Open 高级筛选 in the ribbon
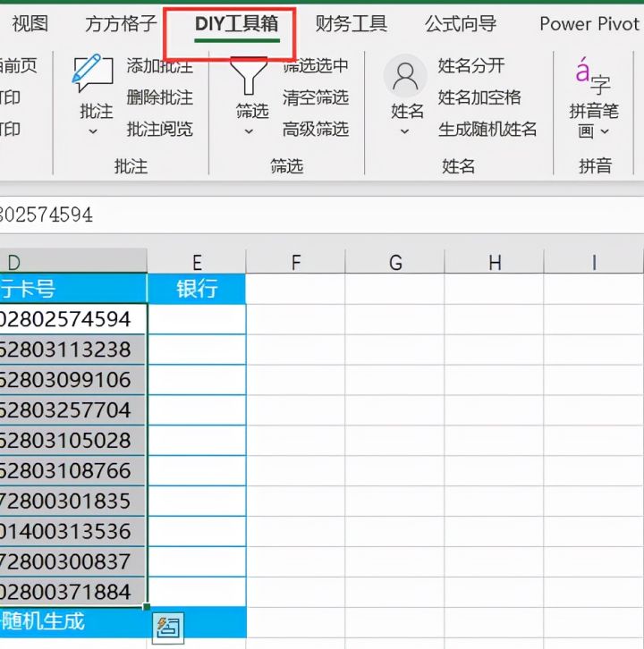This screenshot has height=649, width=644. tap(316, 129)
